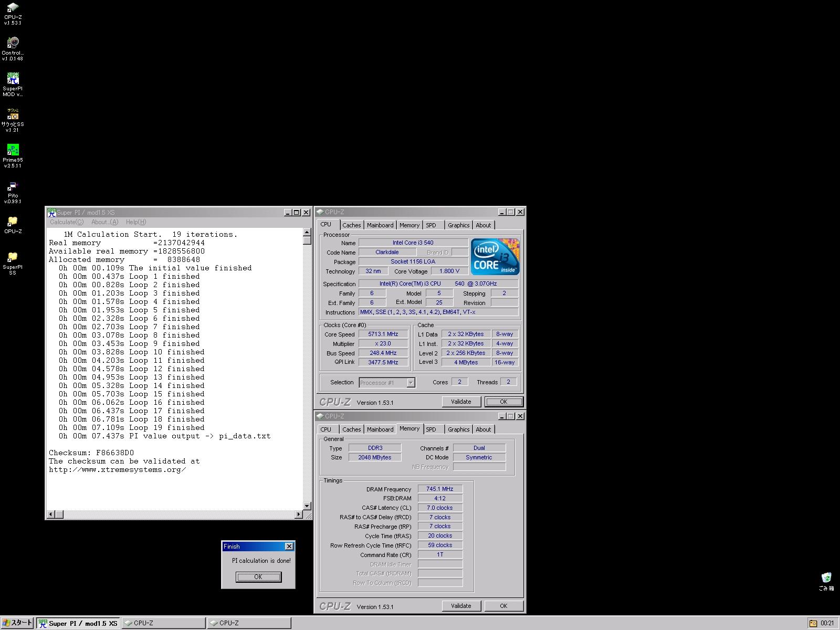The width and height of the screenshot is (840, 630).
Task: Open the Pito v0.99.1 desktop icon
Action: point(13,192)
